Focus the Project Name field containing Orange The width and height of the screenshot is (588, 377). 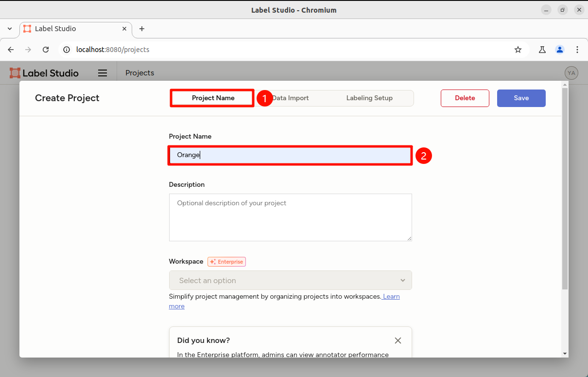point(291,155)
